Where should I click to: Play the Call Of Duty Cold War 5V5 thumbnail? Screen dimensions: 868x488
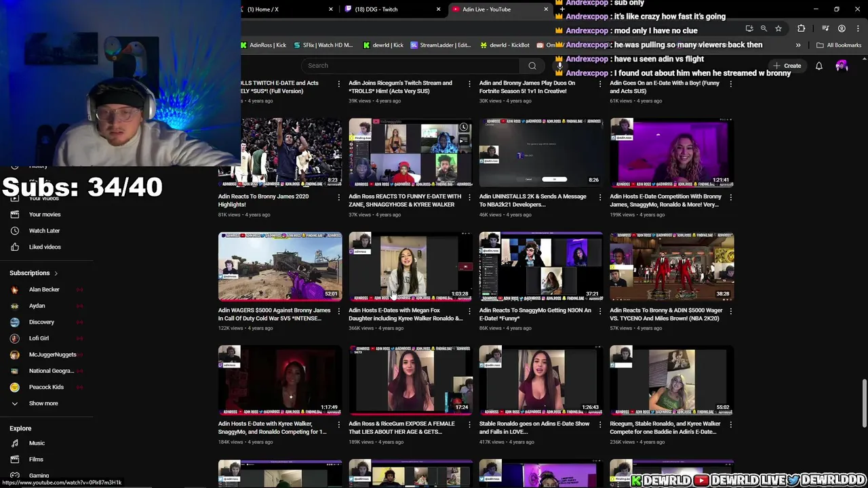pyautogui.click(x=280, y=266)
